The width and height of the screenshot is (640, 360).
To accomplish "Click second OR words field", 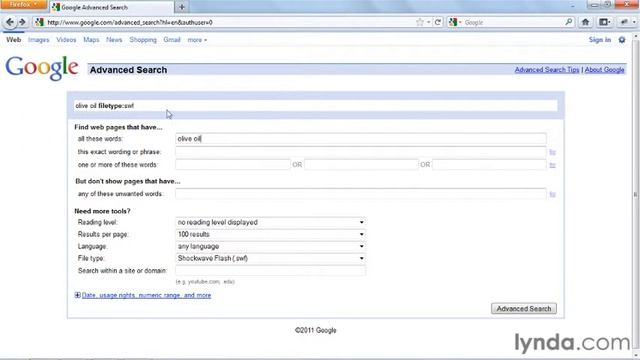I will coord(361,164).
